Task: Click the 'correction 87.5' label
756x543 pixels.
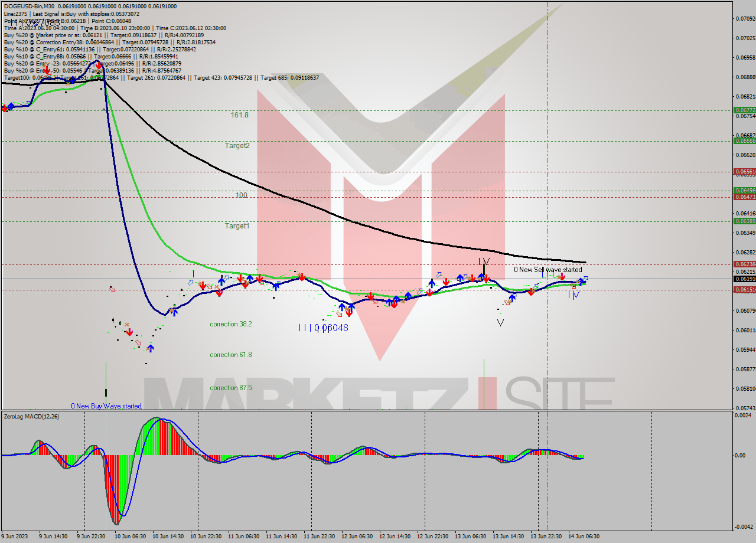Action: click(x=231, y=388)
